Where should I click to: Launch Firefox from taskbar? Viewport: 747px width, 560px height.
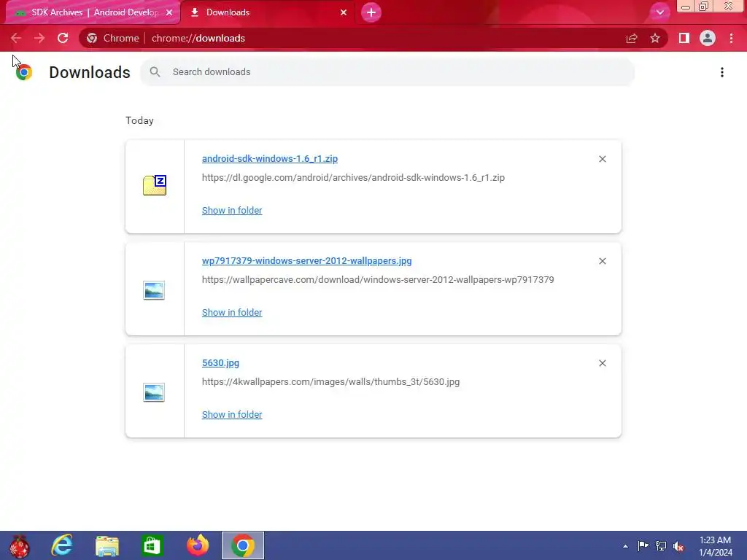click(198, 545)
